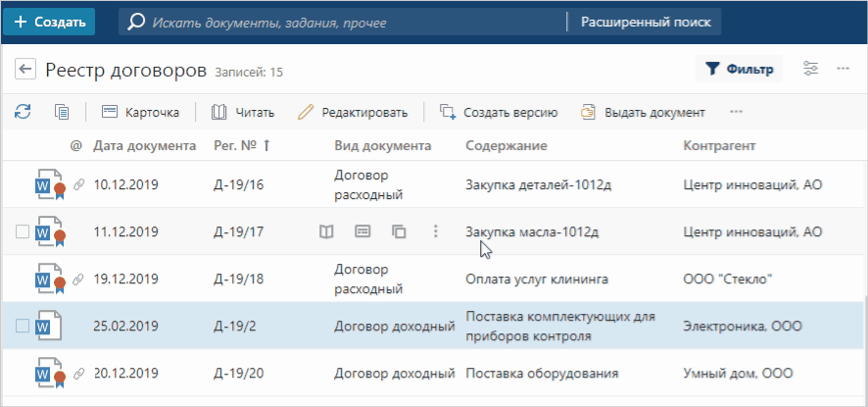Click the copy documents toolbar icon
Image resolution: width=868 pixels, height=407 pixels.
(62, 112)
